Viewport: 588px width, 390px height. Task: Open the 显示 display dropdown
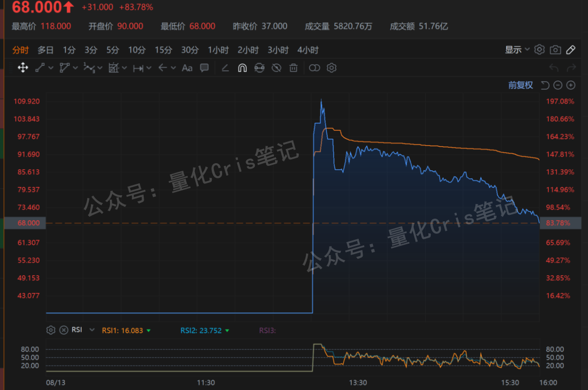pos(517,49)
